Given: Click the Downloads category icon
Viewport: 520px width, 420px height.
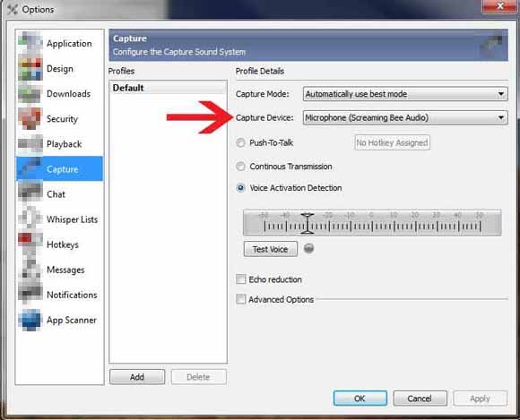Looking at the screenshot, I should point(30,94).
